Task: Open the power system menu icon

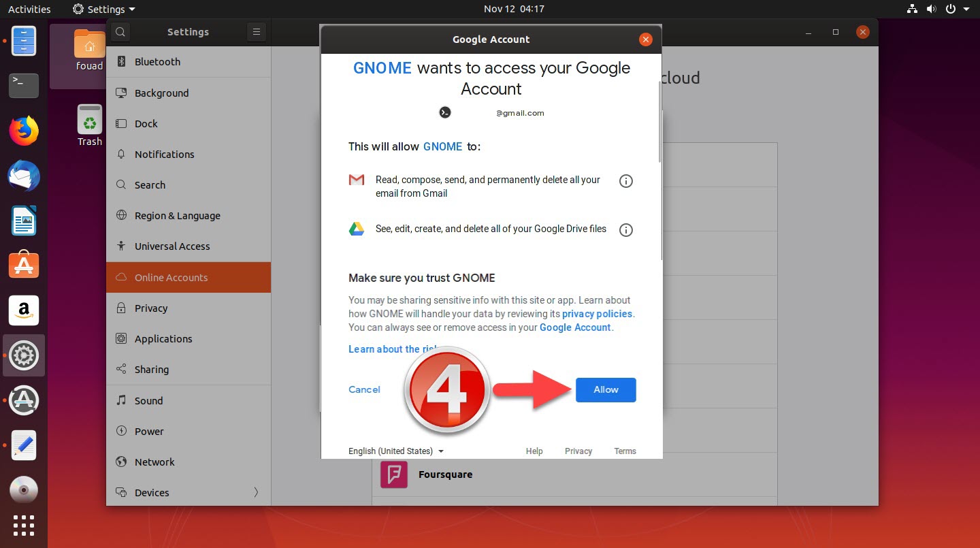Action: click(x=950, y=9)
